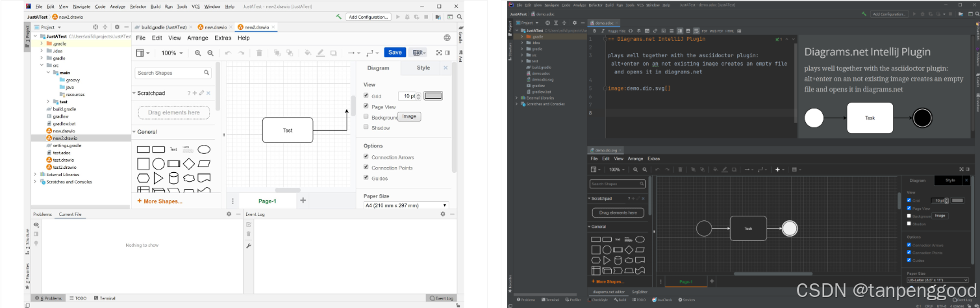Screen dimensions: 980x308
Task: Collapse Scratchpad section in light window
Action: [134, 93]
